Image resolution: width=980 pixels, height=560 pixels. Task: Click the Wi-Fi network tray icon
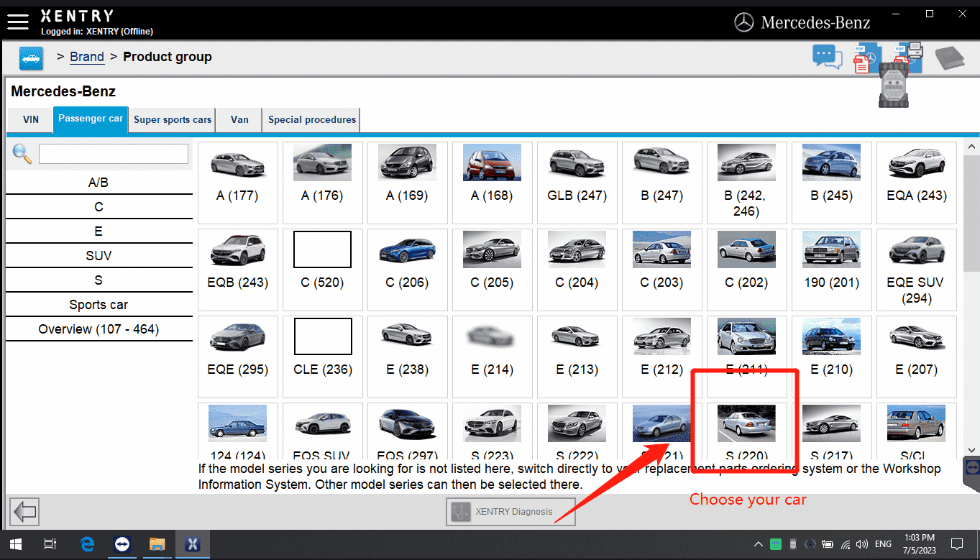(x=846, y=544)
